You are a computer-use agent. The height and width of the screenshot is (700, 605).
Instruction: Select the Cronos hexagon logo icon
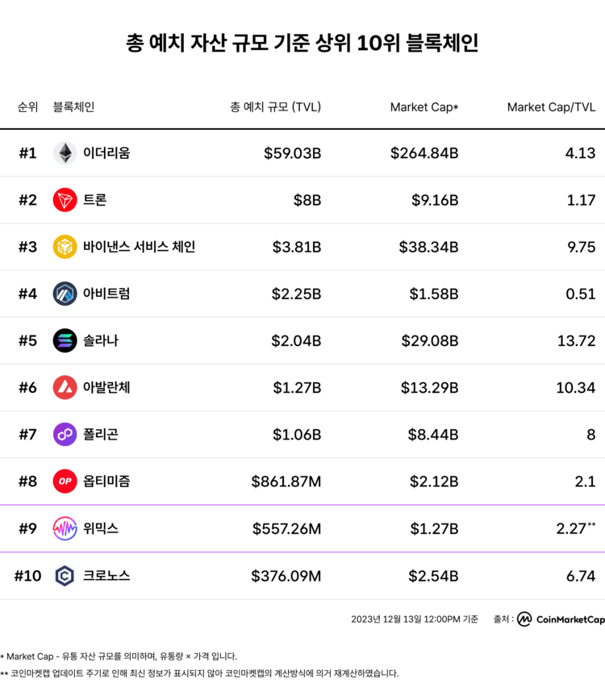pos(65,575)
